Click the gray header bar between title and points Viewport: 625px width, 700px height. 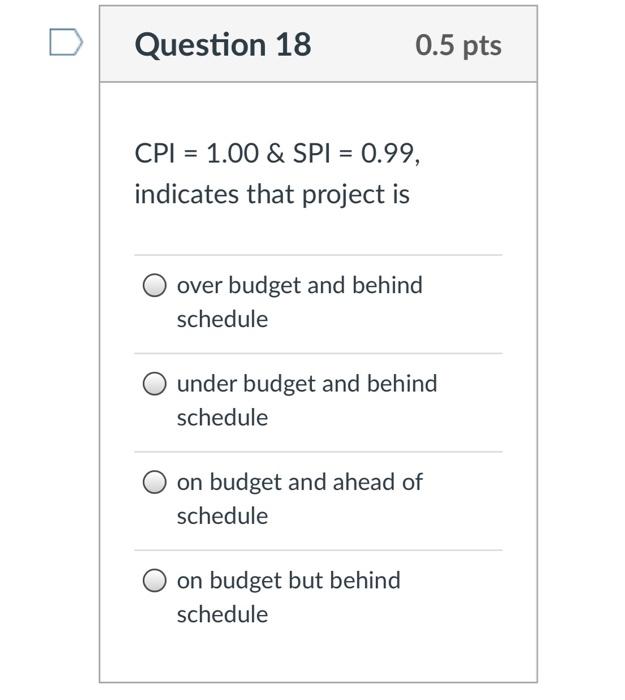click(364, 45)
